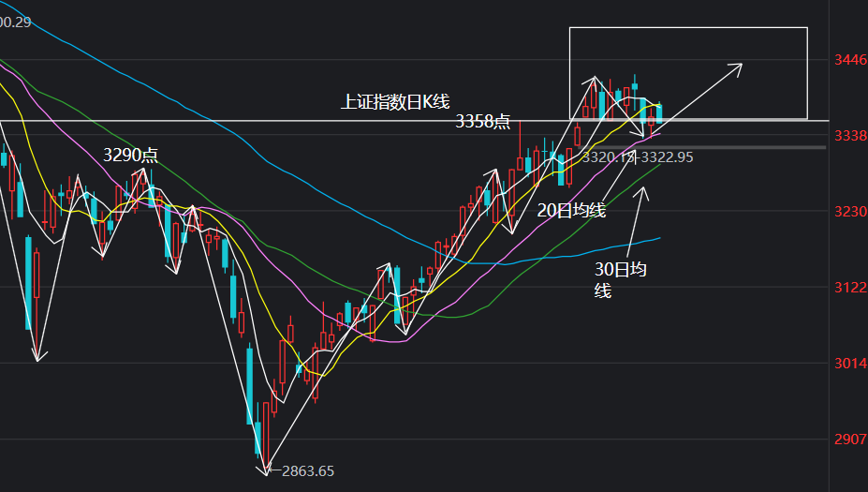Select the 3290点 peak annotation
868x492 pixels.
[130, 155]
